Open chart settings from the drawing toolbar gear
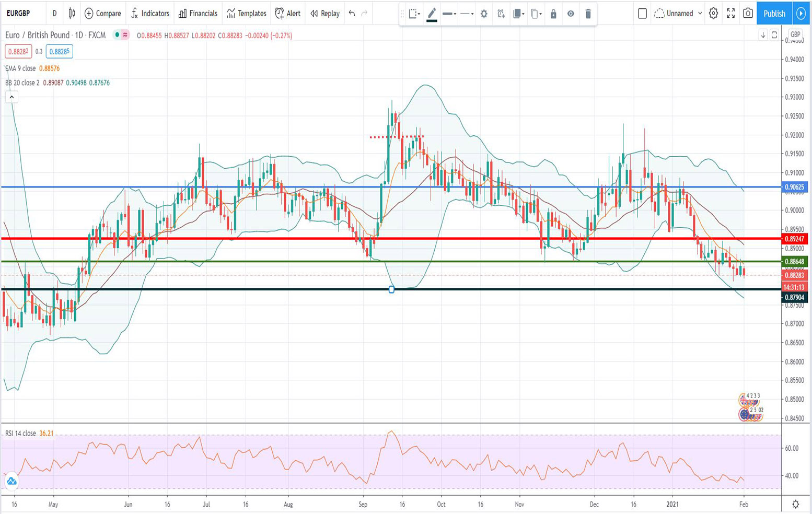Screen dimensions: 812x514 point(484,14)
